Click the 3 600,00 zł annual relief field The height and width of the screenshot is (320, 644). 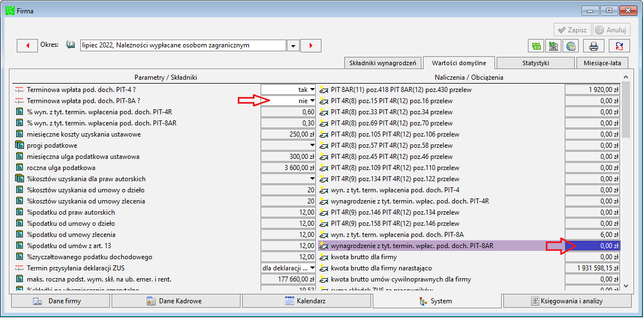[x=289, y=167]
